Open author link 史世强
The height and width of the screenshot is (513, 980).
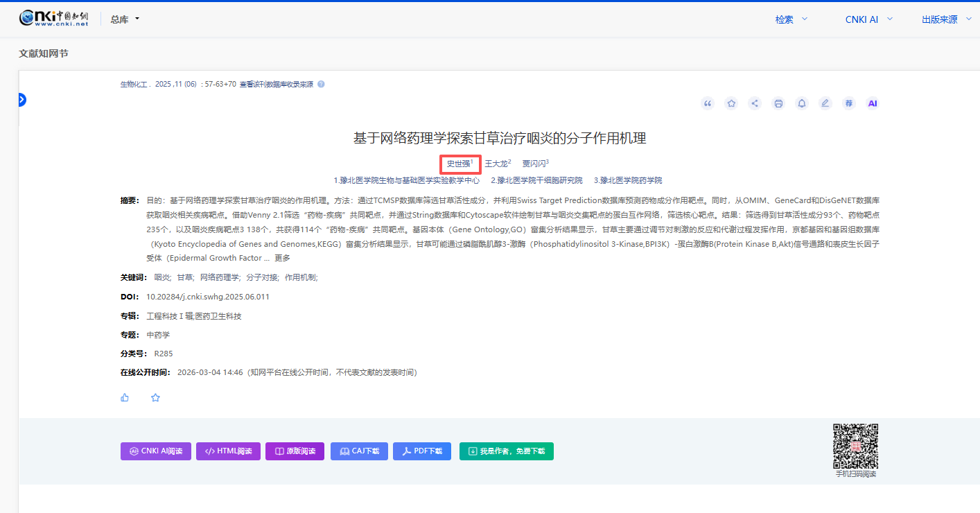point(458,164)
